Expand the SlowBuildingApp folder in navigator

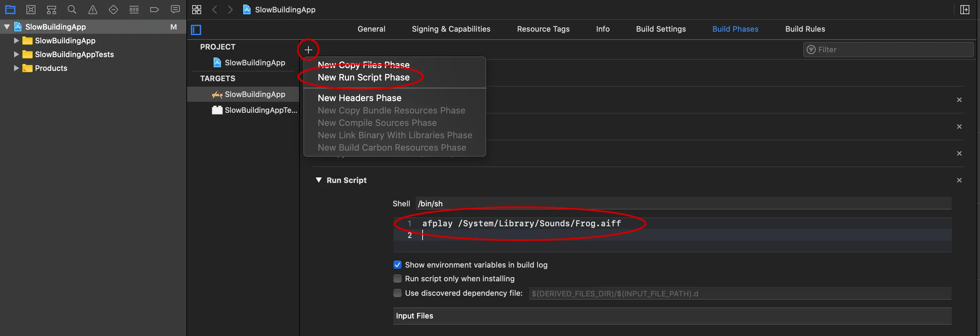[16, 40]
